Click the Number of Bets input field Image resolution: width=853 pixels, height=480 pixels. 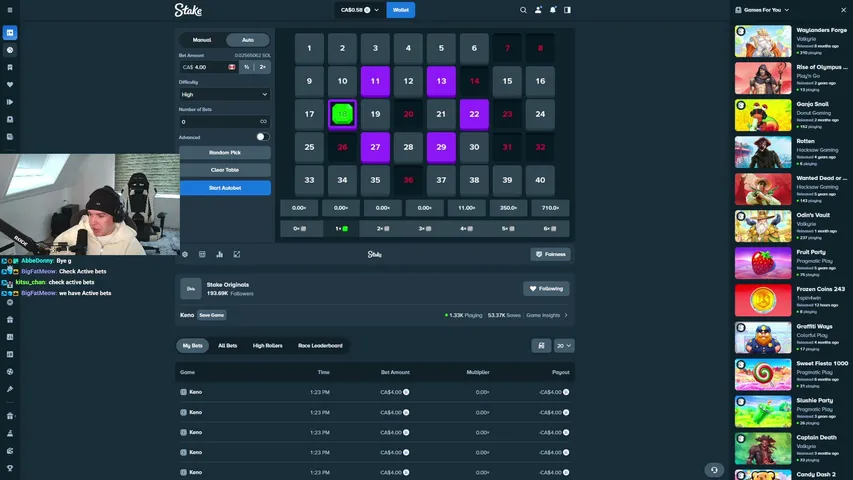225,121
